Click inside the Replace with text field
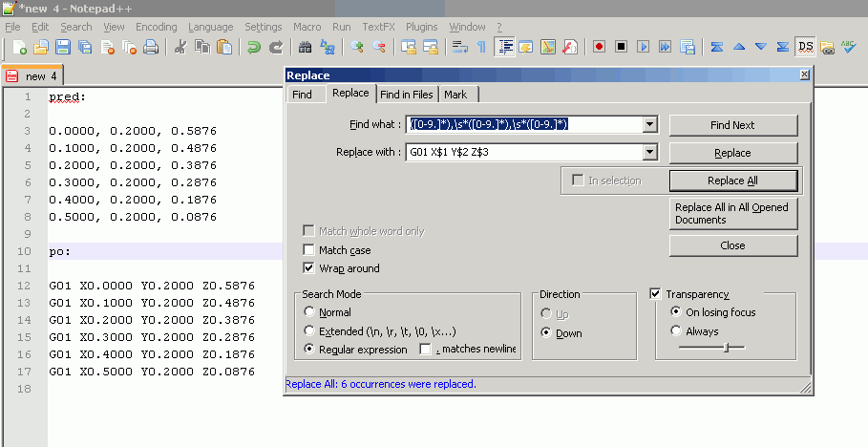 523,152
